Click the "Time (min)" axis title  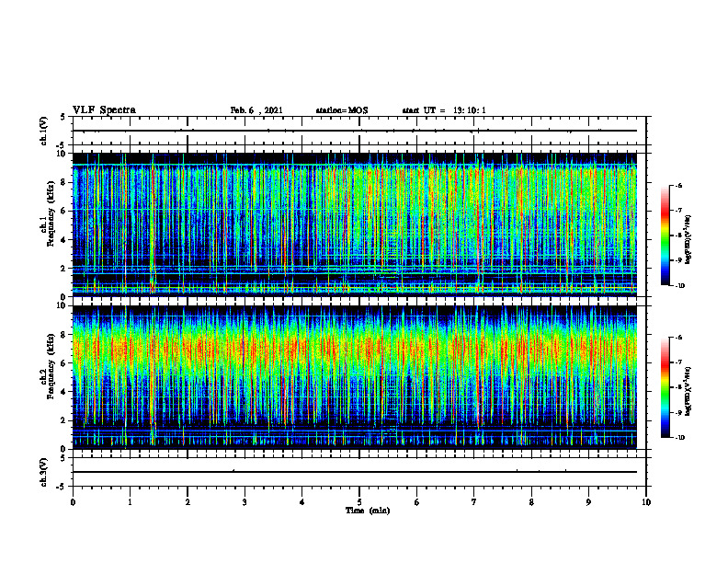click(368, 511)
